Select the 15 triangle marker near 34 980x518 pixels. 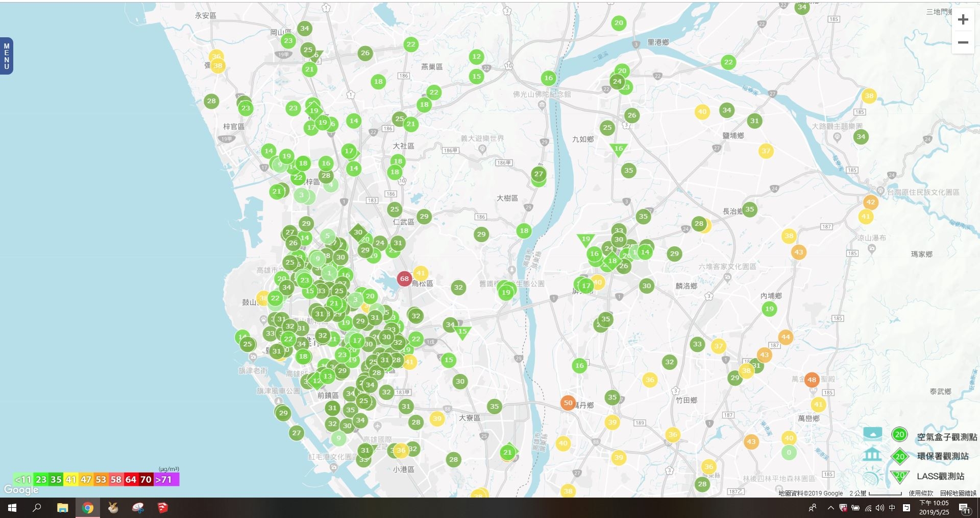tap(462, 332)
